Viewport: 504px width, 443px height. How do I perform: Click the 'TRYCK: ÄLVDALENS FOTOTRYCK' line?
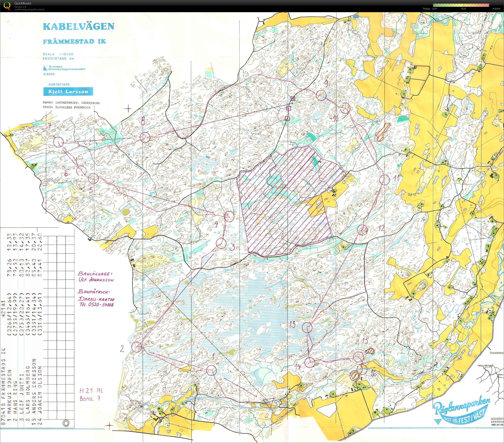(67, 107)
